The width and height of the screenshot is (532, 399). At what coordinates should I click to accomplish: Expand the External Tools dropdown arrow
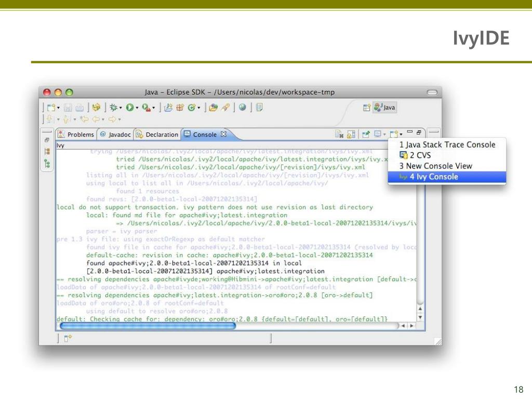(x=154, y=108)
